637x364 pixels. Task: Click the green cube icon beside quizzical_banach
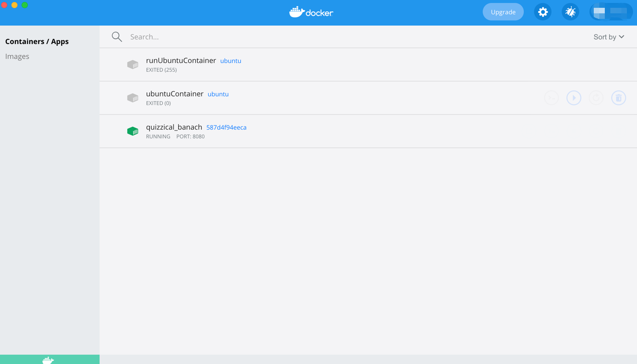coord(132,131)
